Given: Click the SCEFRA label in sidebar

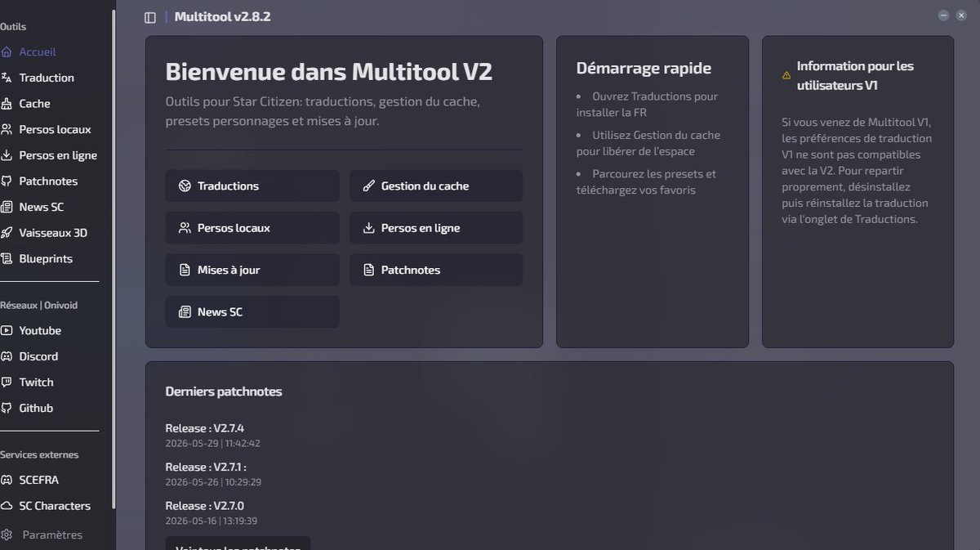Looking at the screenshot, I should click(x=39, y=480).
